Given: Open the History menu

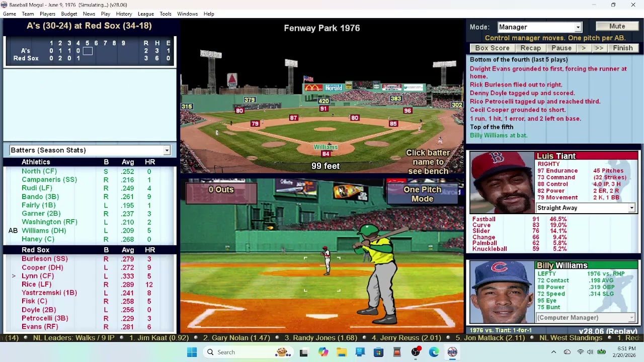Looking at the screenshot, I should click(x=124, y=14).
